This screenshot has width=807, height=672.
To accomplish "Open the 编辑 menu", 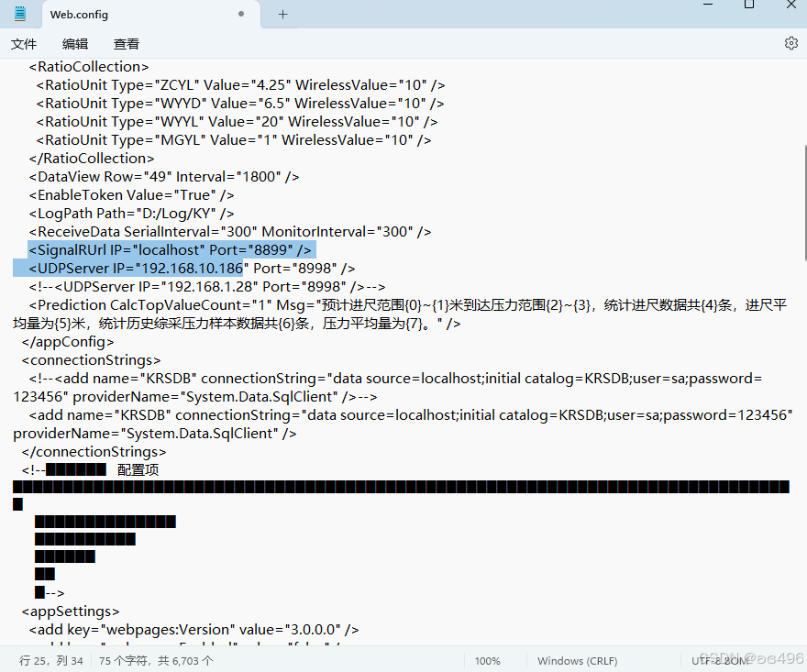I will click(75, 44).
